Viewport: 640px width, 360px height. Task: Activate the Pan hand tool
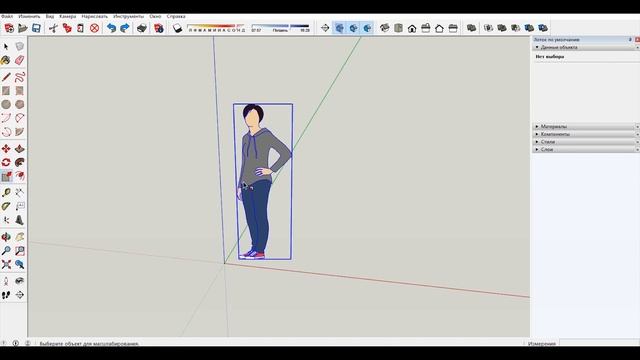point(20,237)
